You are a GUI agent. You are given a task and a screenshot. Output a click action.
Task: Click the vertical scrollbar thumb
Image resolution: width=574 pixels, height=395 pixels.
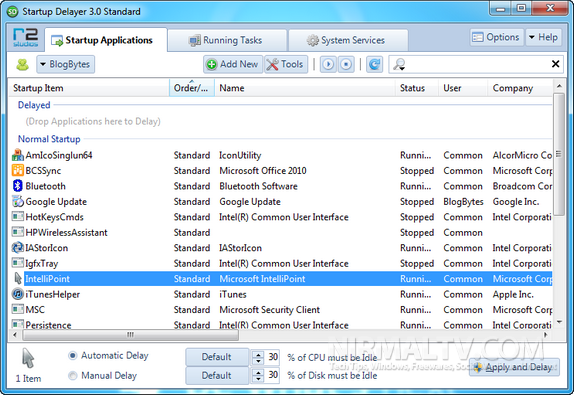[x=559, y=154]
